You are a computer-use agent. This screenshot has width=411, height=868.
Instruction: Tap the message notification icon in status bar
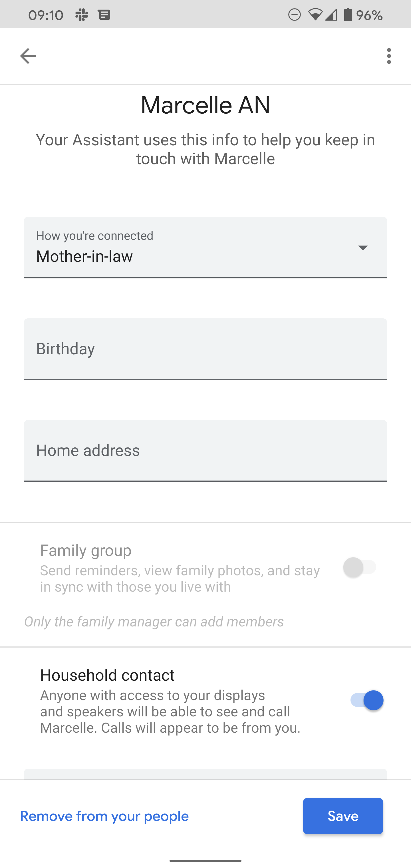pos(104,15)
